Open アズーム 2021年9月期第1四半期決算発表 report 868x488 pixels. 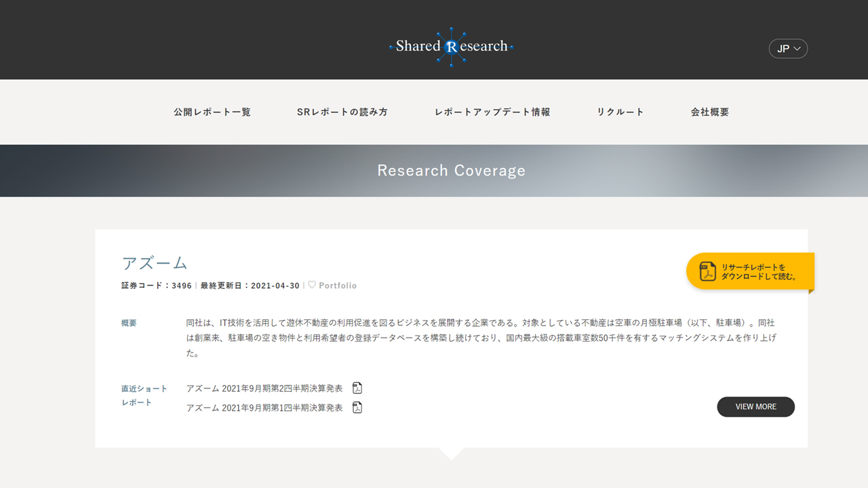click(x=264, y=407)
